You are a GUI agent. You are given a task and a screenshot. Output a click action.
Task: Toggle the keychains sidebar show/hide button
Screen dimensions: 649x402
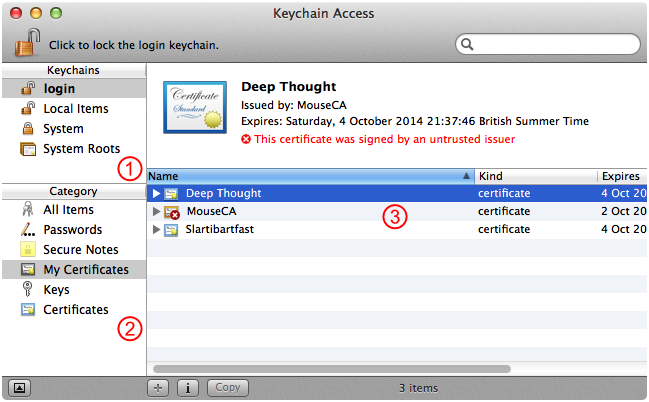pos(22,387)
